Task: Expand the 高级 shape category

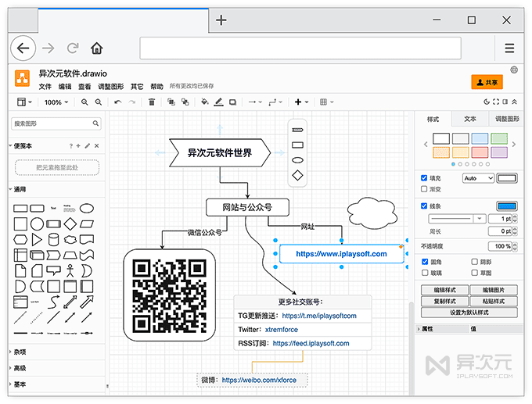Action: click(x=18, y=368)
